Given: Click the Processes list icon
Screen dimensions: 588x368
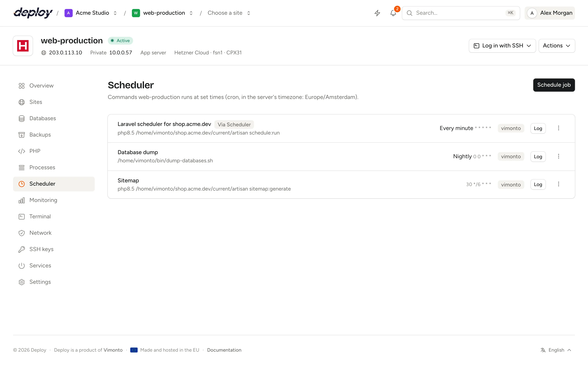Looking at the screenshot, I should (x=22, y=167).
